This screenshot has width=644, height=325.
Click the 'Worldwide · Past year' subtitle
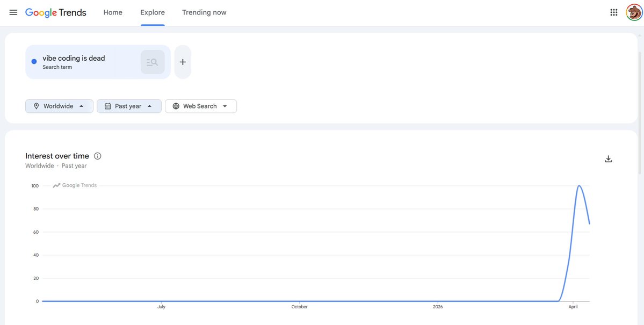pos(56,166)
